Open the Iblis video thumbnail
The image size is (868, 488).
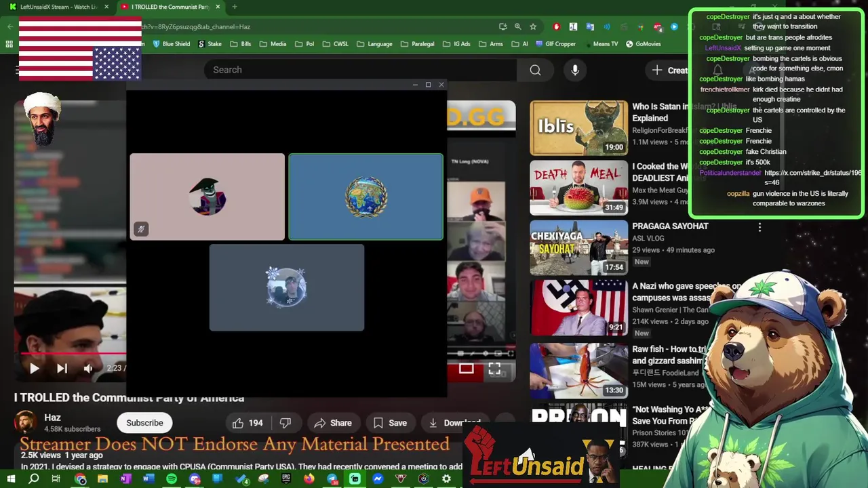click(578, 128)
